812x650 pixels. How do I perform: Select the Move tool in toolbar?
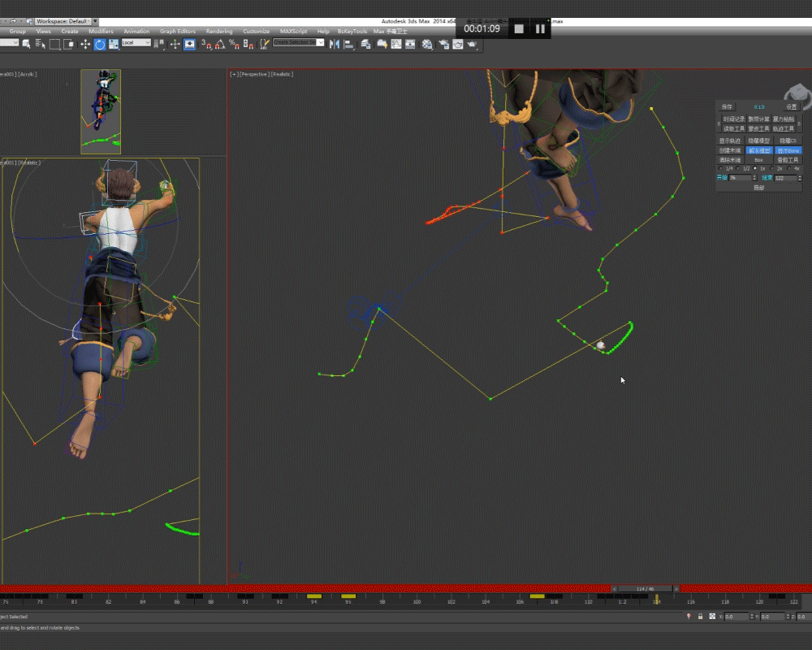pos(85,45)
